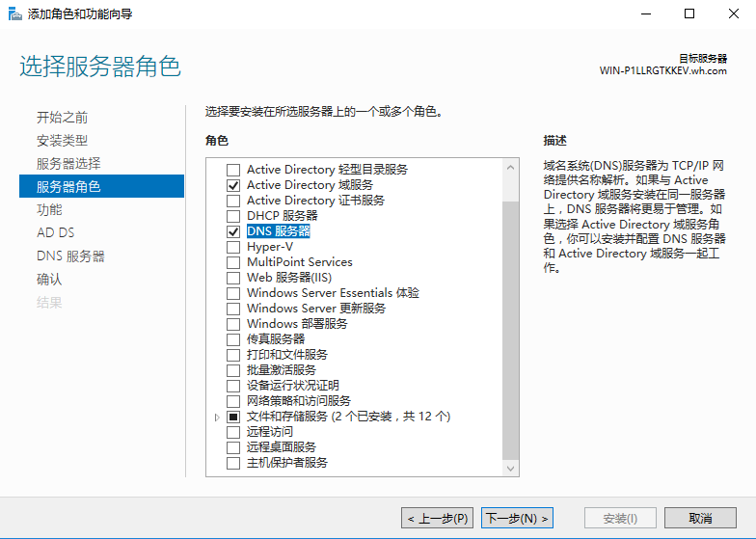Maximize the wizard window
Screen dimensions: 756x539
pyautogui.click(x=689, y=14)
